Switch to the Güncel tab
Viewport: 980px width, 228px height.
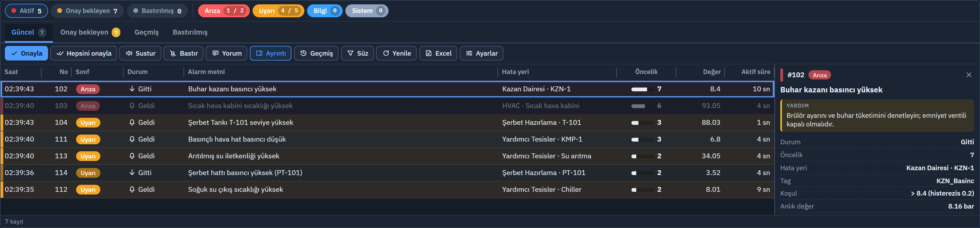click(29, 32)
